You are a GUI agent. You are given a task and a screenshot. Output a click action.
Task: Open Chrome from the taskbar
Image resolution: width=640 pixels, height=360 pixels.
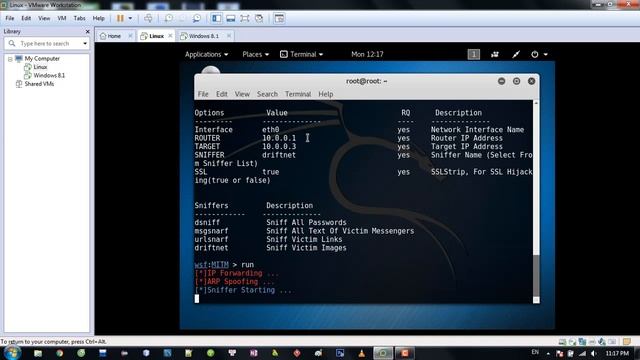[60, 353]
